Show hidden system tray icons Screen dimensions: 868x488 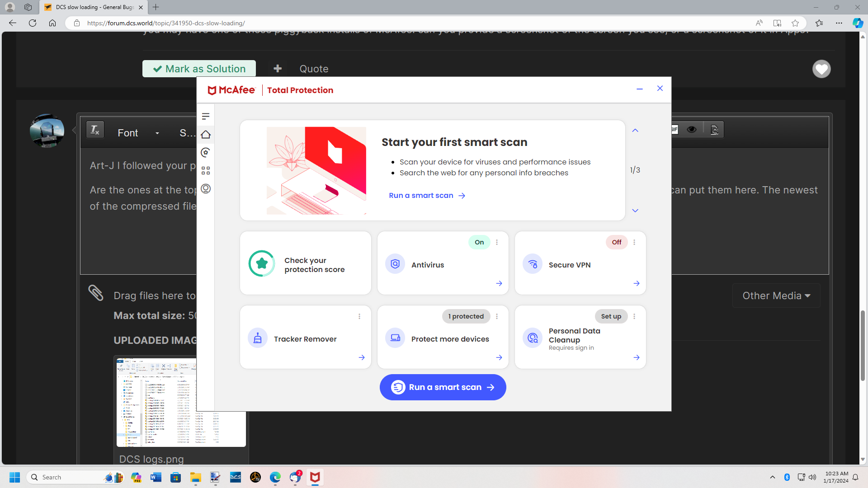pyautogui.click(x=773, y=477)
